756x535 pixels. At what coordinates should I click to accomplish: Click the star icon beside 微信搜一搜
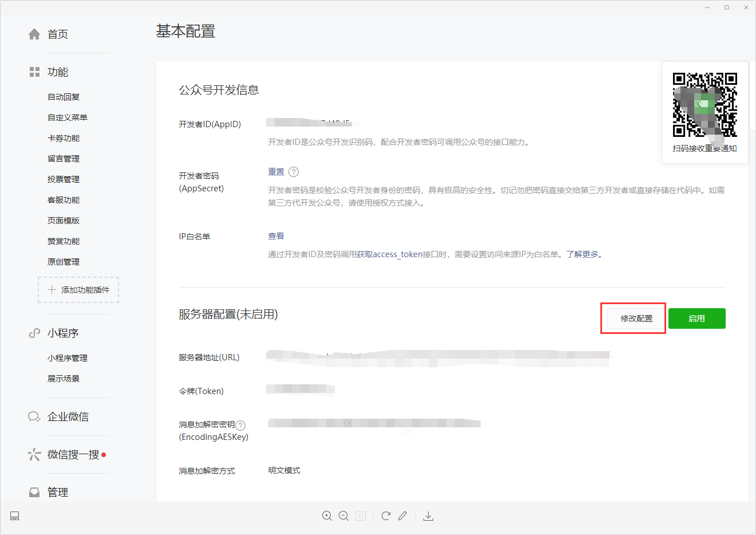pyautogui.click(x=34, y=455)
